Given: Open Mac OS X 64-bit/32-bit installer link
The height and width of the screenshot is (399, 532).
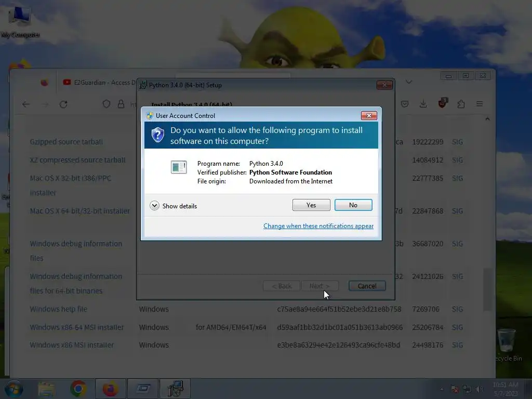Looking at the screenshot, I should point(79,211).
